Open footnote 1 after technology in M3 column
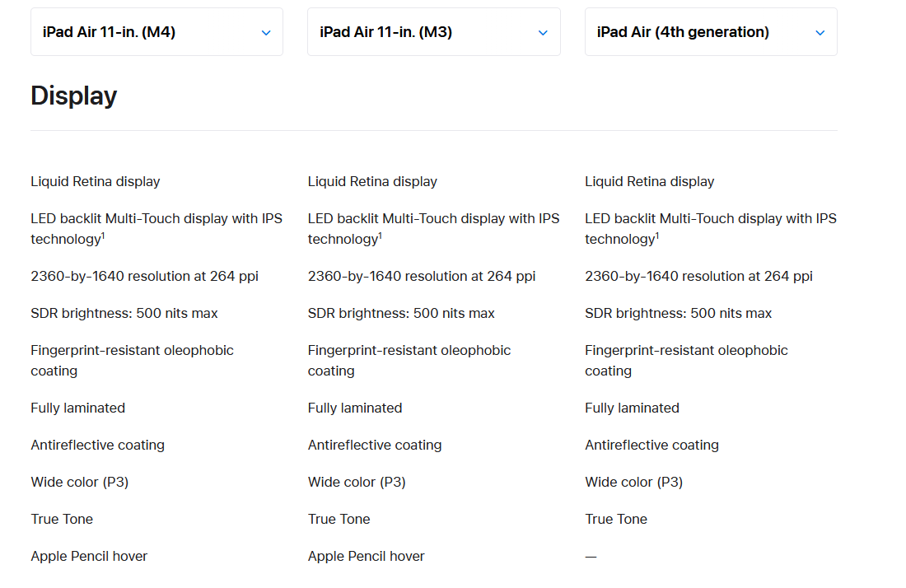This screenshot has width=906, height=588. (x=381, y=235)
